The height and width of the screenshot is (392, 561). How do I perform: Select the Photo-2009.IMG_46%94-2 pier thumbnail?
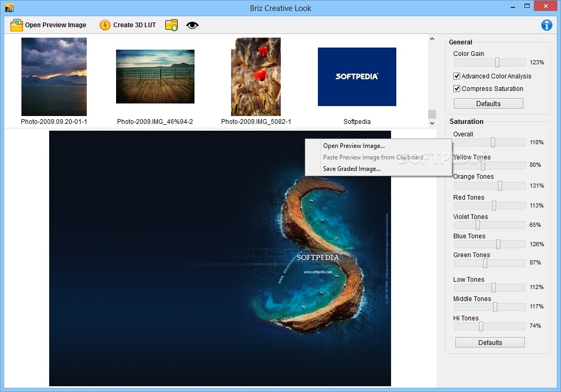coord(155,76)
